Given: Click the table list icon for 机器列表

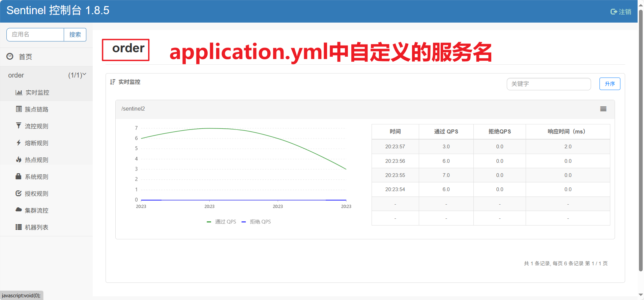Looking at the screenshot, I should (19, 227).
